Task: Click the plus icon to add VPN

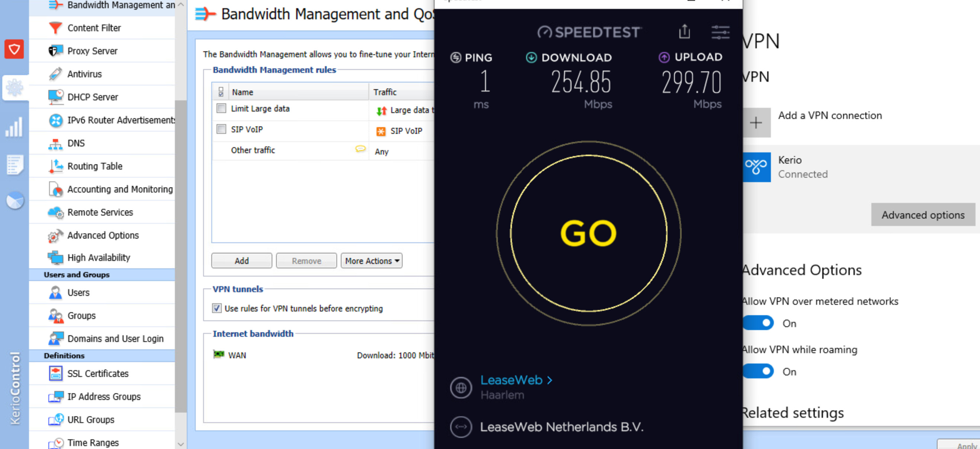Action: point(756,122)
